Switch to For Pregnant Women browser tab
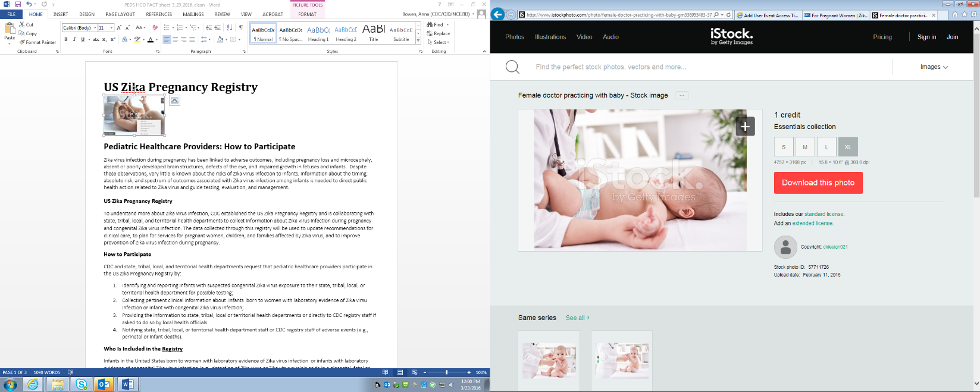 pos(835,15)
